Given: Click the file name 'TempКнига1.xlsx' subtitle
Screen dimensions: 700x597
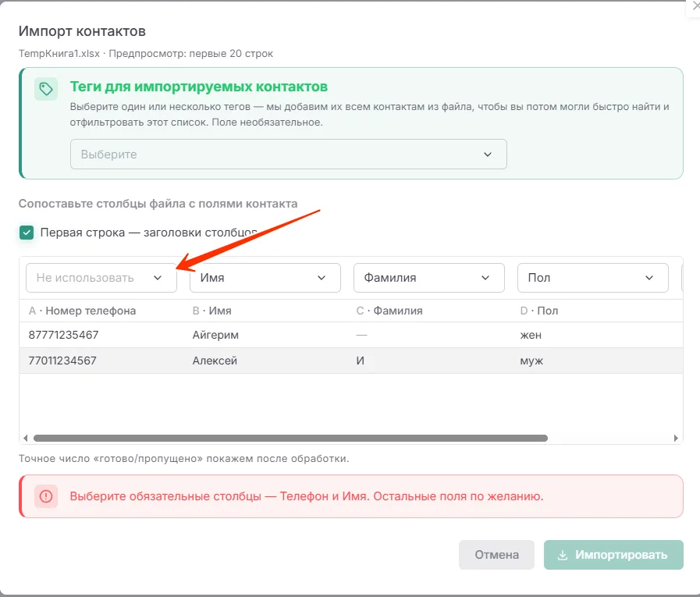Looking at the screenshot, I should coord(59,54).
